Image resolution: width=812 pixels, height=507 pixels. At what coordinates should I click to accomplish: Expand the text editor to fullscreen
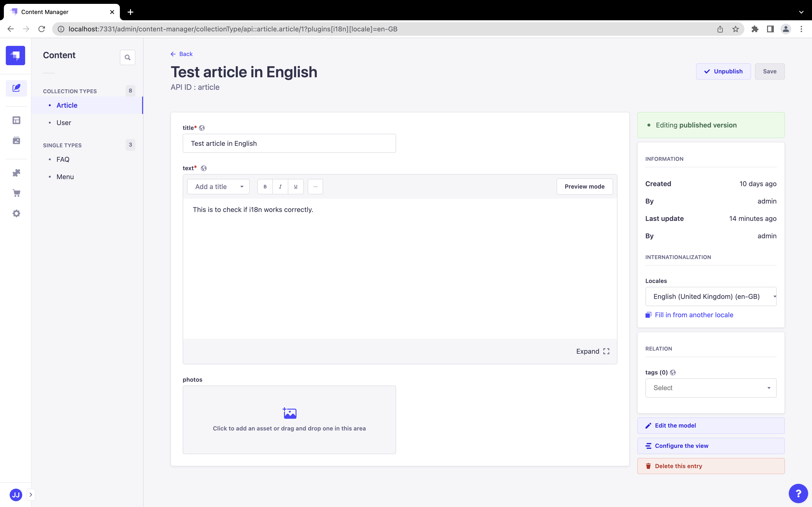click(593, 352)
